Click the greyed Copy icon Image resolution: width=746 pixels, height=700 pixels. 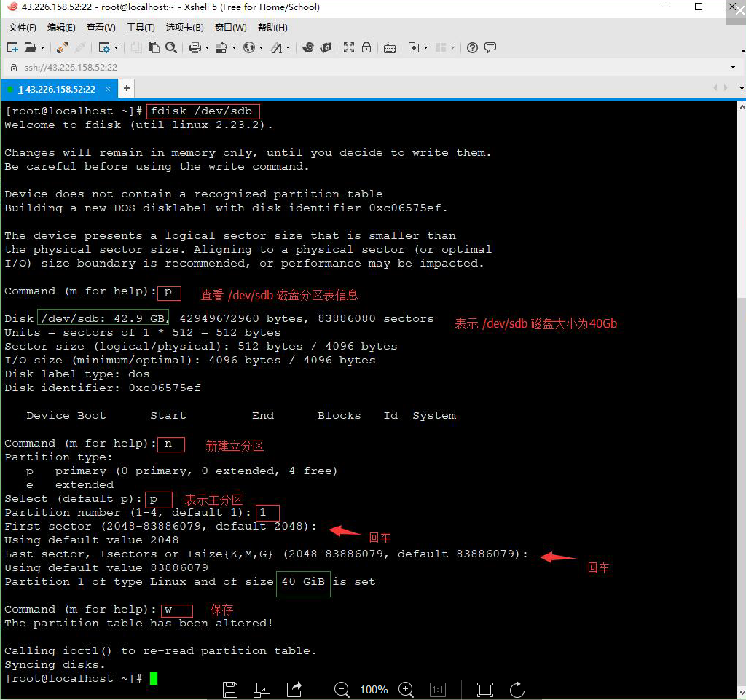136,47
